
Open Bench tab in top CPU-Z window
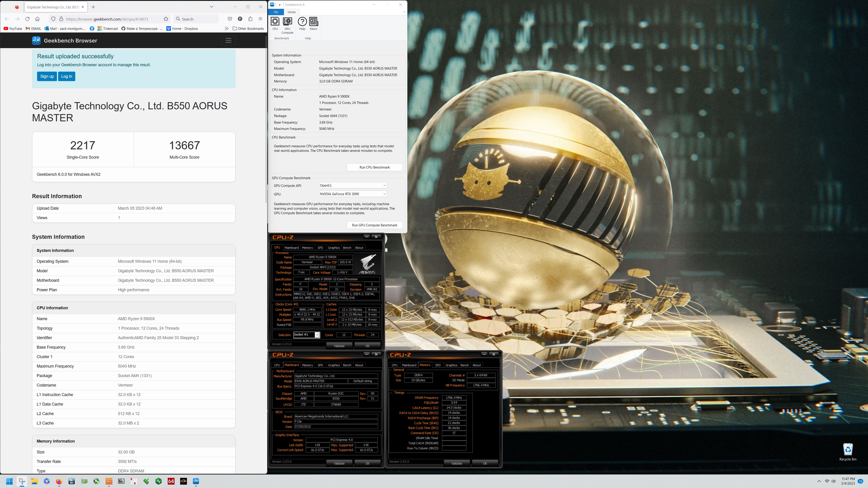(x=347, y=248)
